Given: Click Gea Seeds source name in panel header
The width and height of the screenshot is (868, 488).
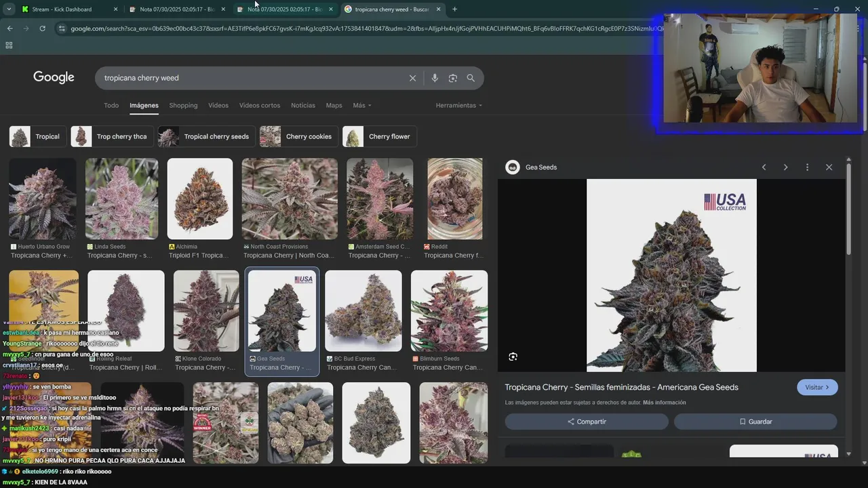Looking at the screenshot, I should coord(541,167).
